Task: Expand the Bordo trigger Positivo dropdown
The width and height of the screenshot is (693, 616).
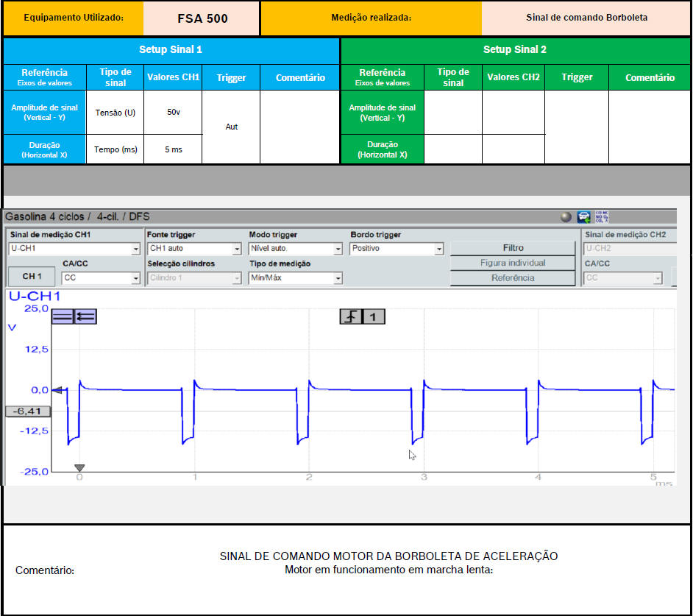Action: [439, 249]
